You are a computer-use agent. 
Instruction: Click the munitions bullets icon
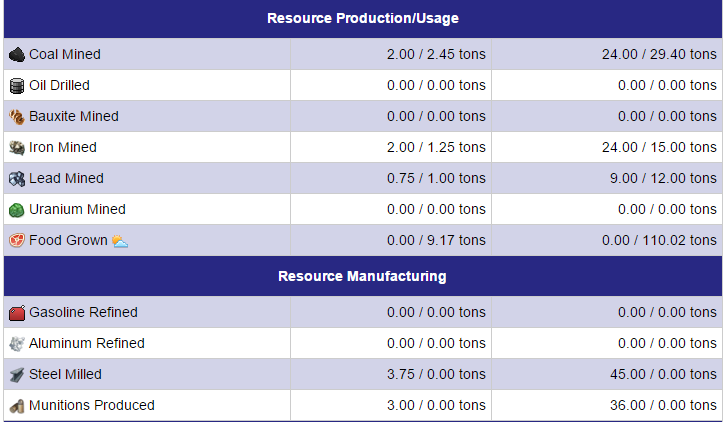(x=17, y=406)
